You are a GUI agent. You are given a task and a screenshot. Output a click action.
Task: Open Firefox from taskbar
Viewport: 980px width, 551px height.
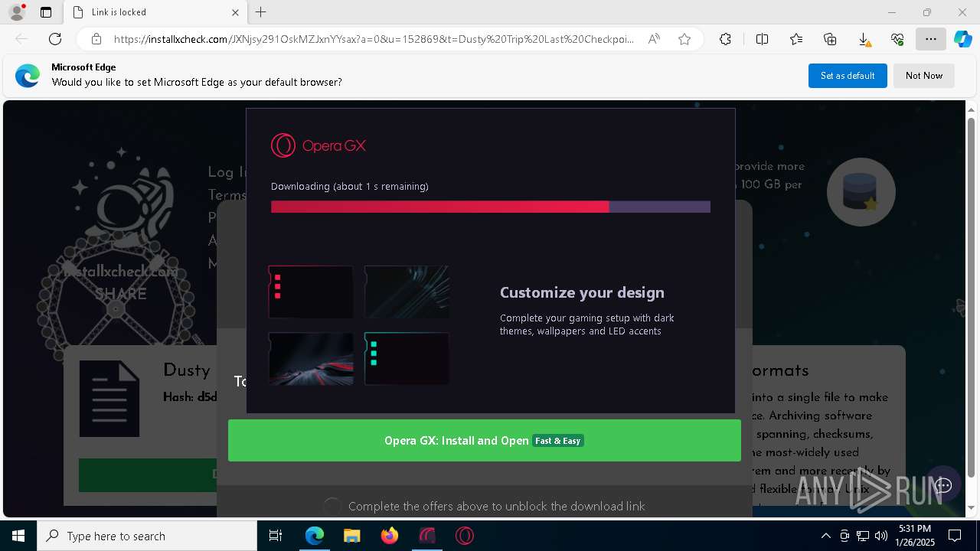coord(389,536)
